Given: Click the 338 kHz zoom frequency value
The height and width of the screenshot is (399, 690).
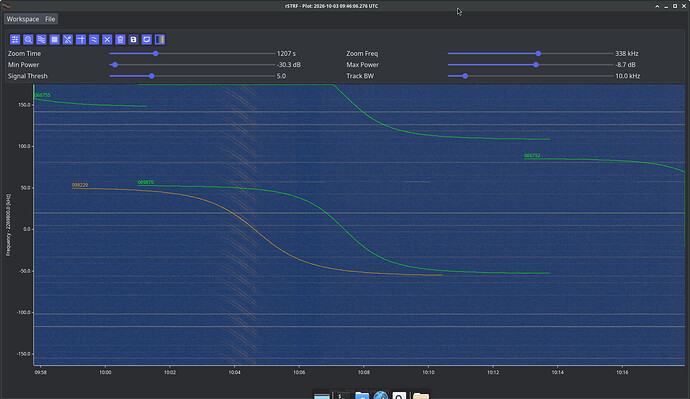Looking at the screenshot, I should pos(627,53).
